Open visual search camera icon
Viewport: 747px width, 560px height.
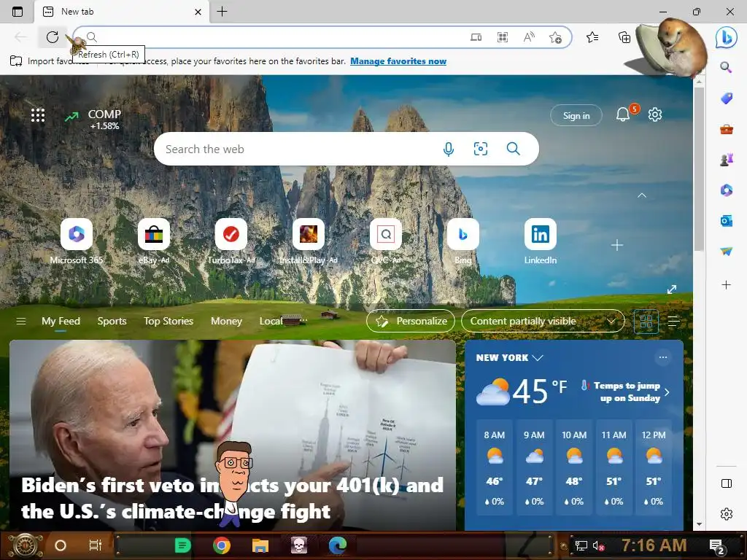(481, 149)
